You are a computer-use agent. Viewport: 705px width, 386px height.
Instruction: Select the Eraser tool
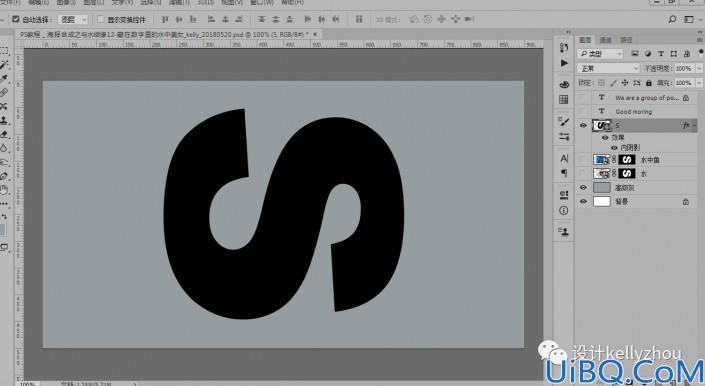click(x=4, y=134)
